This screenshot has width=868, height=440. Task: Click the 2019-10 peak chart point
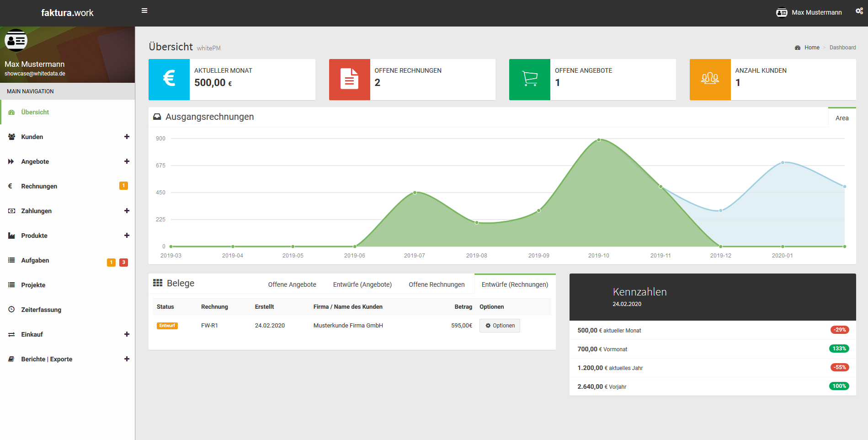tap(598, 140)
